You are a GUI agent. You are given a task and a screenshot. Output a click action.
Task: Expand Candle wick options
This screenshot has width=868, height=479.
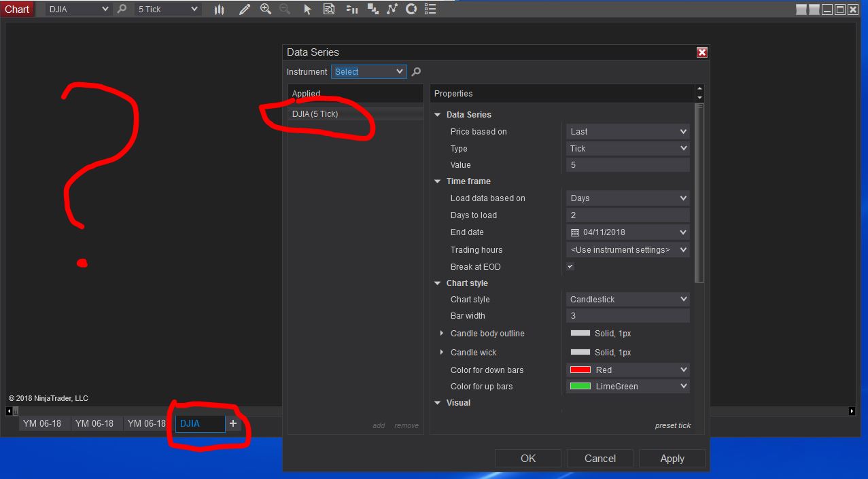pos(442,352)
